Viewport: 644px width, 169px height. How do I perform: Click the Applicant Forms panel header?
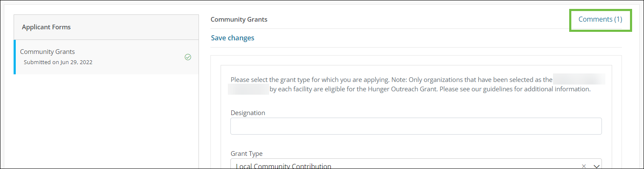tap(106, 27)
